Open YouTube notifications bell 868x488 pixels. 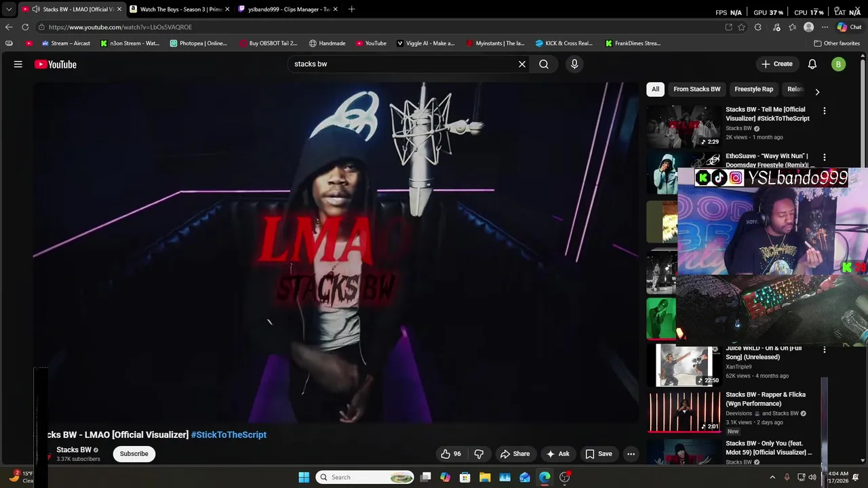click(x=812, y=64)
